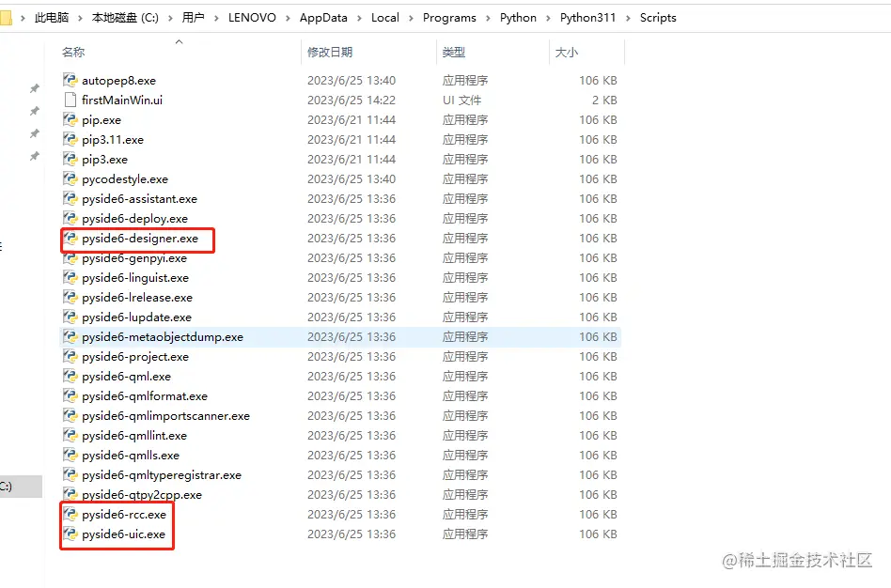Select pyside6-qmlls.exe icon
Image resolution: width=891 pixels, height=588 pixels.
click(x=70, y=455)
